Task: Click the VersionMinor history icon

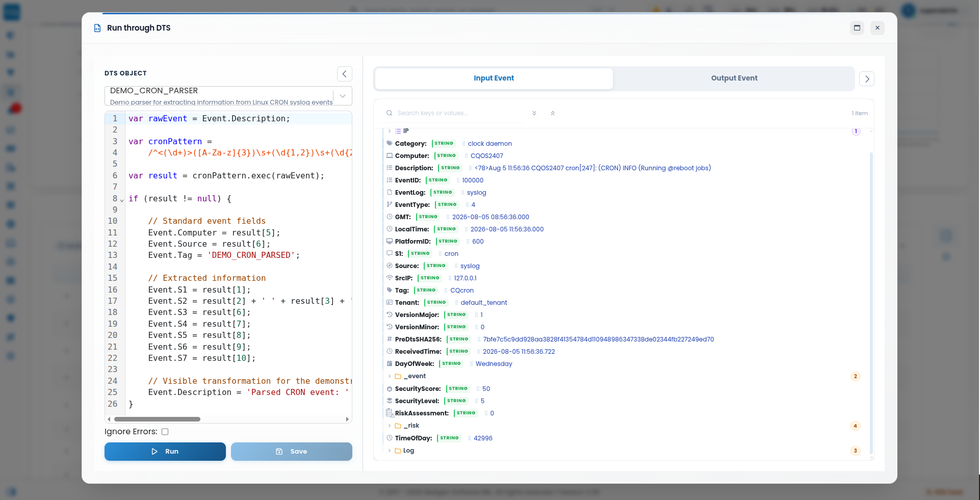Action: (390, 327)
